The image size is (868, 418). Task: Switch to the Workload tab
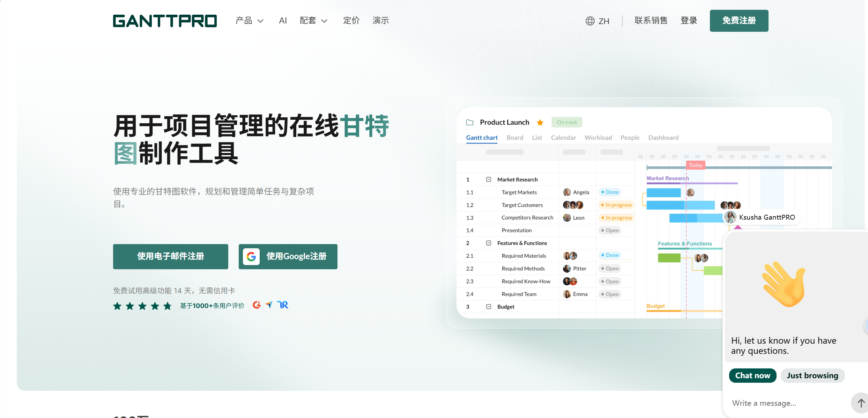click(x=598, y=138)
